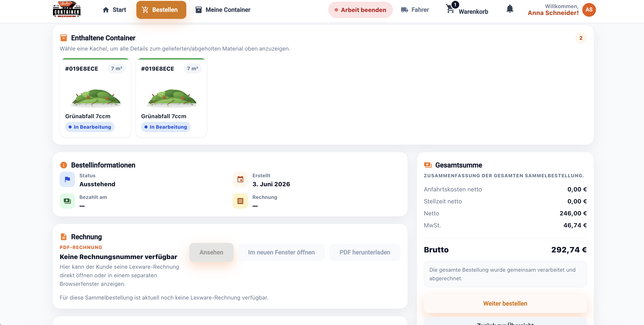Click the Rechnung receipt icon in Bestellinformationen

(240, 201)
